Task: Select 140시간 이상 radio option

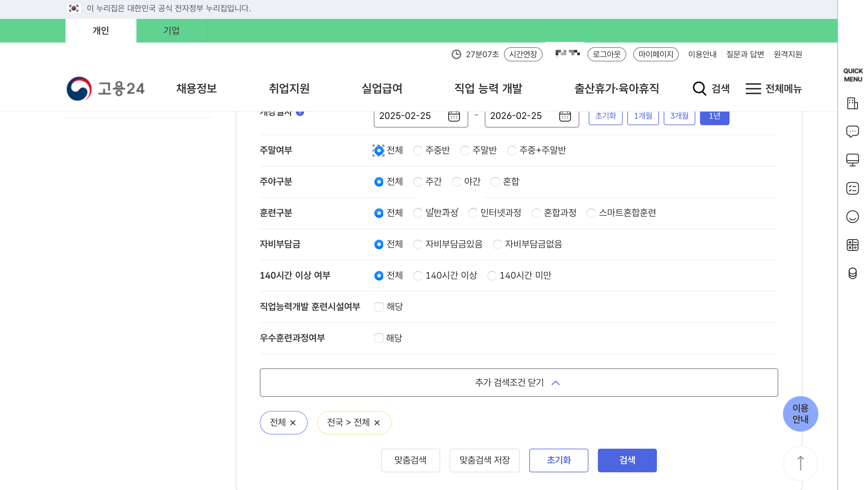Action: click(x=418, y=275)
